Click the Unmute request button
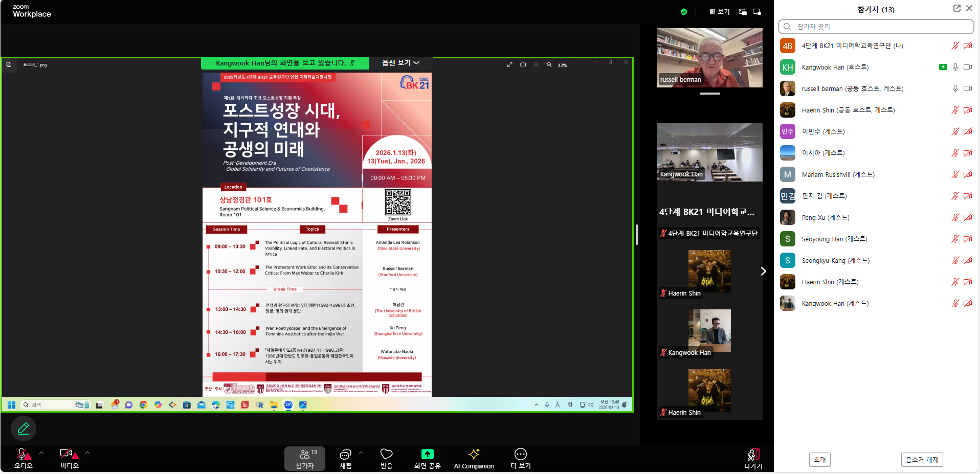The image size is (980, 474). pyautogui.click(x=922, y=460)
